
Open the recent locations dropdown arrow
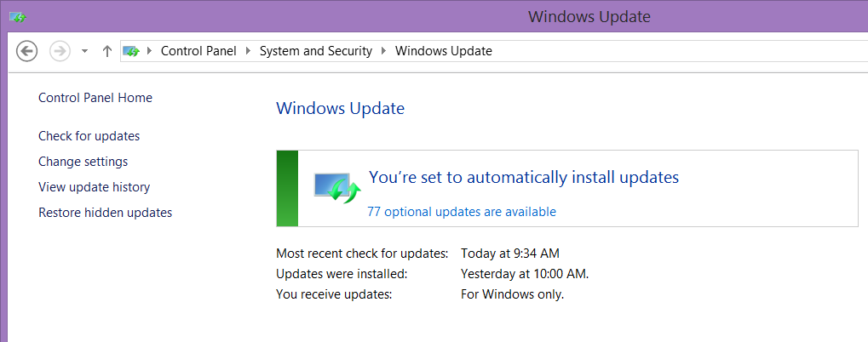click(84, 51)
